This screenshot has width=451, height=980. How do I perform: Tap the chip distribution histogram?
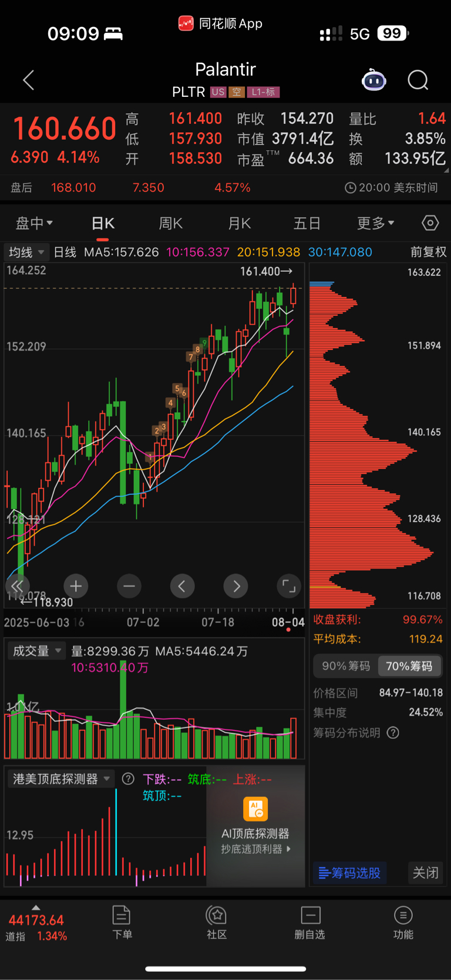(x=372, y=443)
